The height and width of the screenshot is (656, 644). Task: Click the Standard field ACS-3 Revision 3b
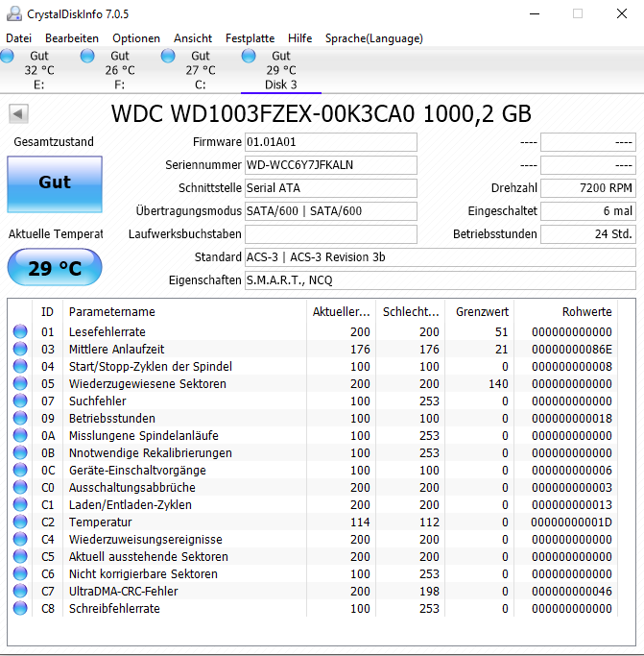pyautogui.click(x=441, y=257)
